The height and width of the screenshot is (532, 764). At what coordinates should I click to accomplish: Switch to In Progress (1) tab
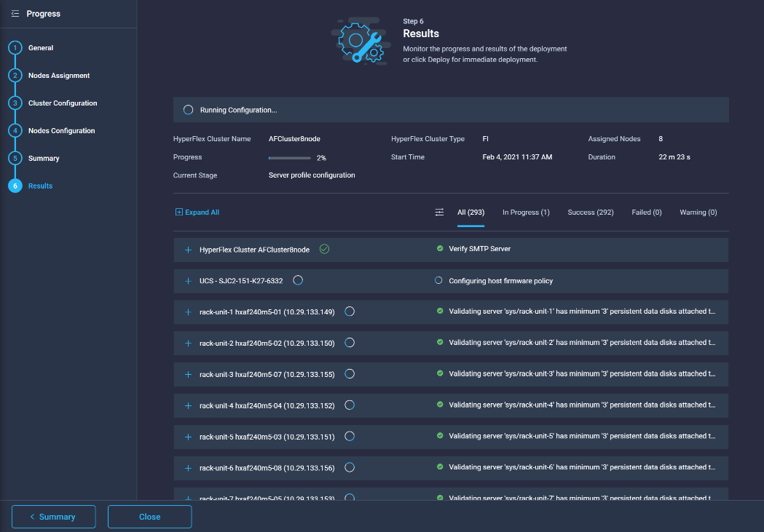526,213
